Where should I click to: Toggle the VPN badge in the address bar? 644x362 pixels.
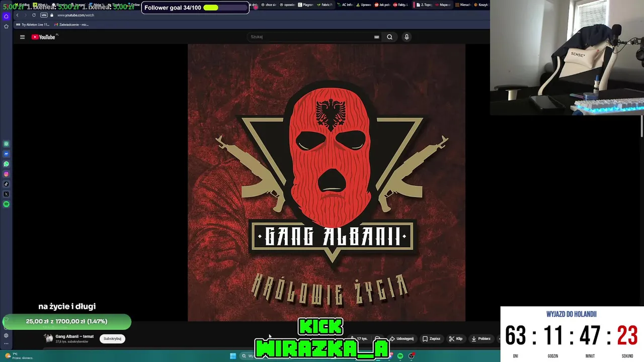[44, 15]
